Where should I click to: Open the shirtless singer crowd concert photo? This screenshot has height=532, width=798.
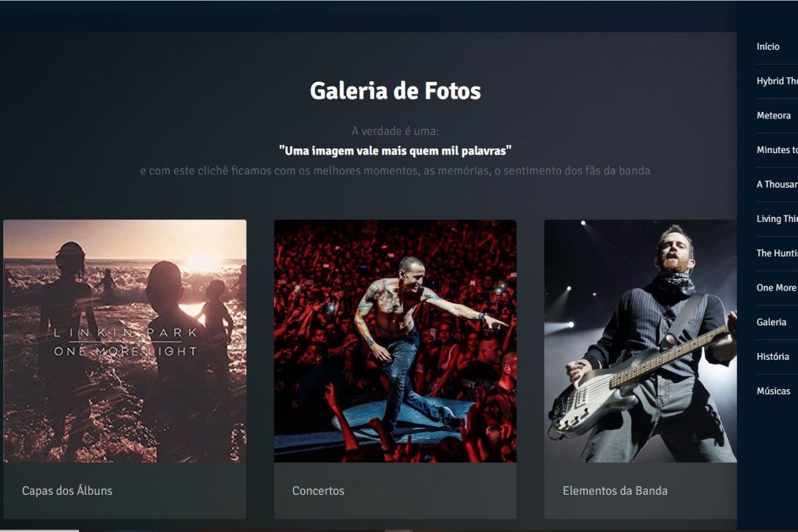pos(395,340)
